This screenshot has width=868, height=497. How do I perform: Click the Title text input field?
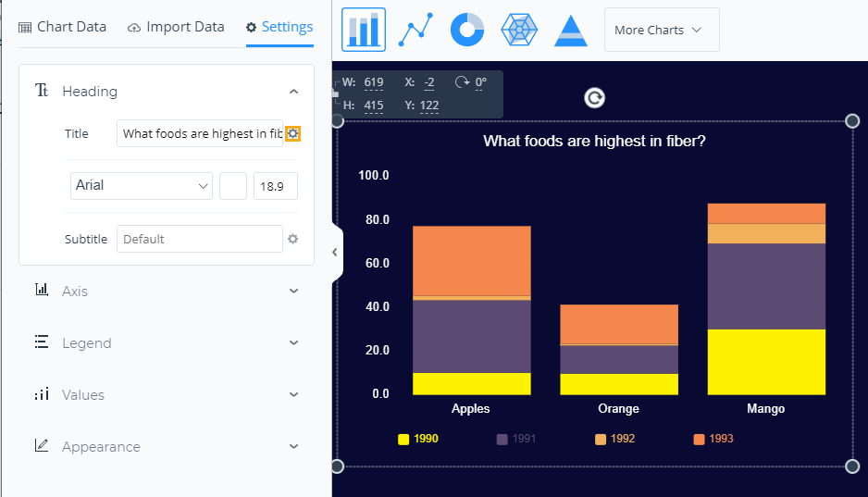coord(200,134)
